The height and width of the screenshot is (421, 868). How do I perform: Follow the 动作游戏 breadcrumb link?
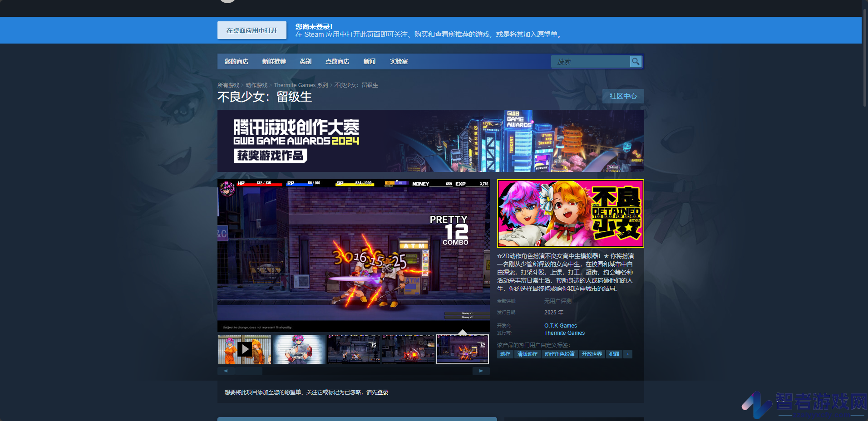256,85
